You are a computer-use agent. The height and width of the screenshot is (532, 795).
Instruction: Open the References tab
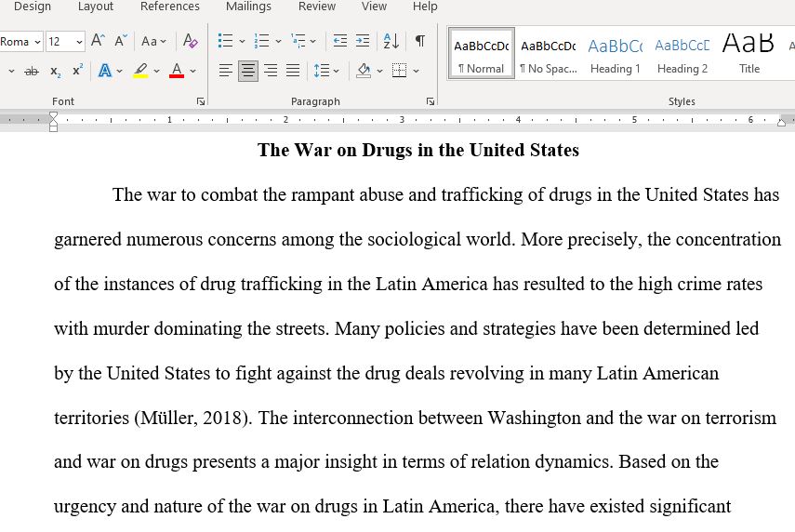click(x=170, y=7)
